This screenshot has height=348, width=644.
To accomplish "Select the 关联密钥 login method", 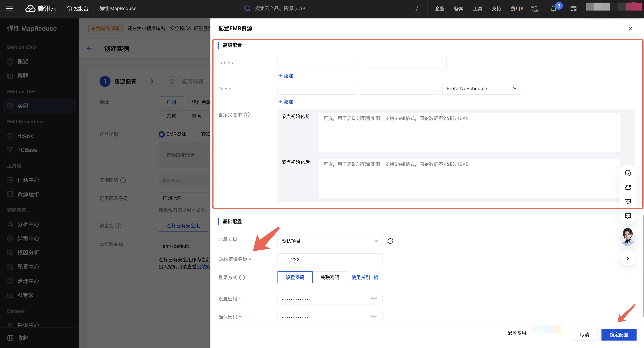I will click(330, 277).
